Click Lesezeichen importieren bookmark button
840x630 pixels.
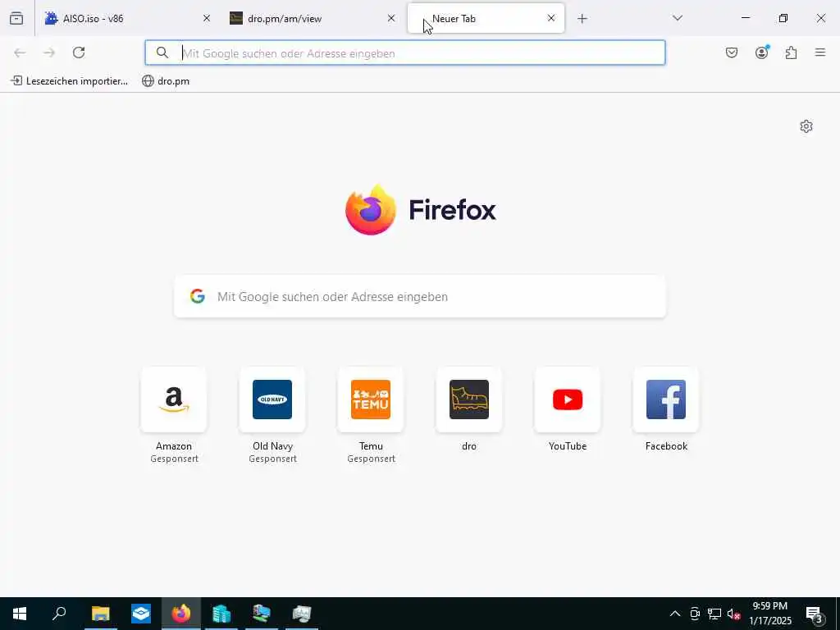(x=70, y=81)
